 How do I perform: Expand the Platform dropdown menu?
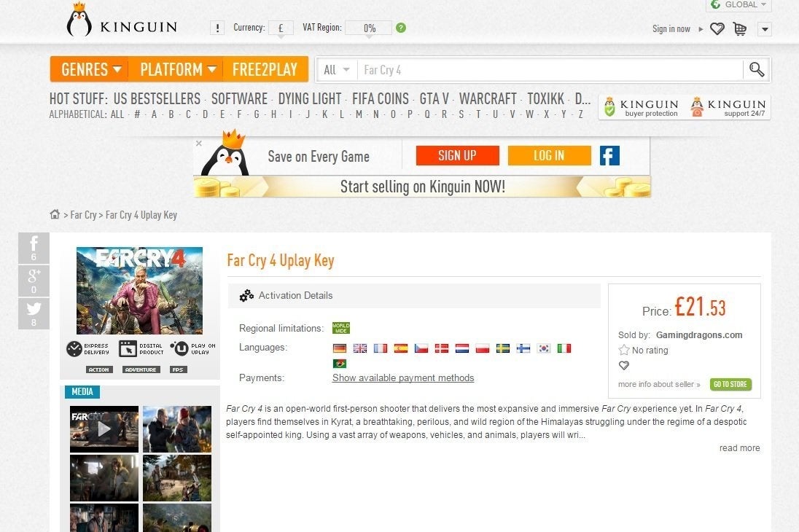(178, 70)
